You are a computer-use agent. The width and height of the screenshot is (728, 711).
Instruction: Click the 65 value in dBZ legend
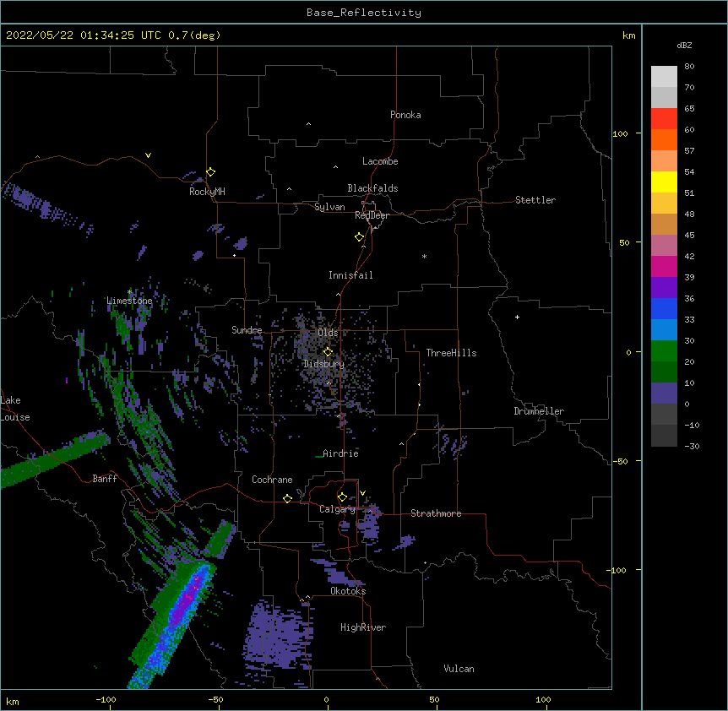tap(689, 108)
